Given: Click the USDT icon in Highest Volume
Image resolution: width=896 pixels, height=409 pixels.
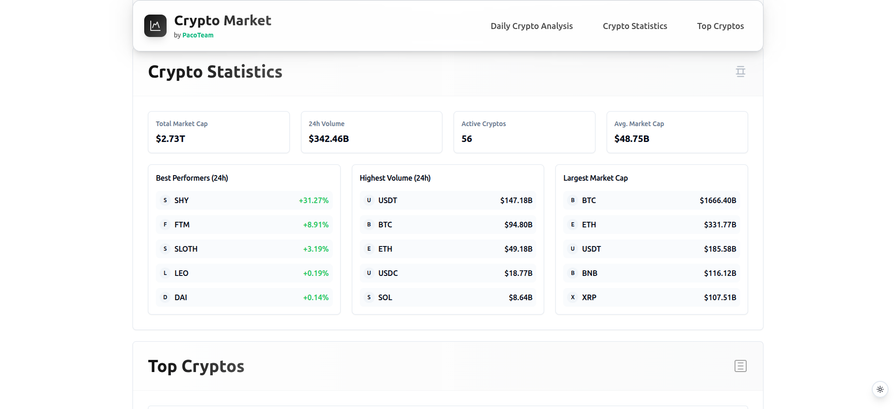Looking at the screenshot, I should (x=369, y=201).
